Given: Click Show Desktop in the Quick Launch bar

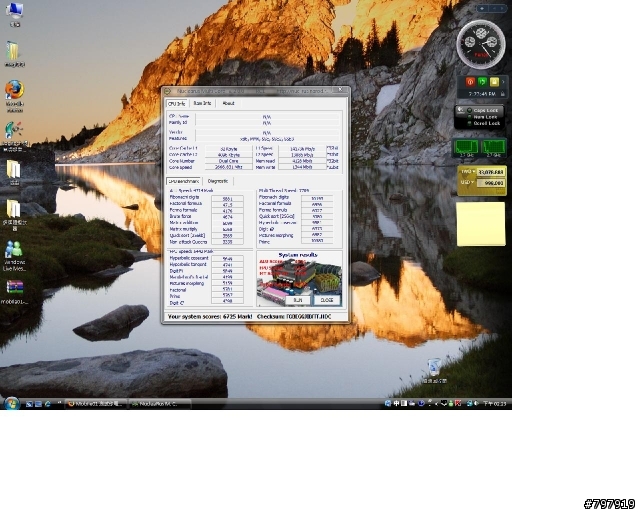Looking at the screenshot, I should 29,404.
